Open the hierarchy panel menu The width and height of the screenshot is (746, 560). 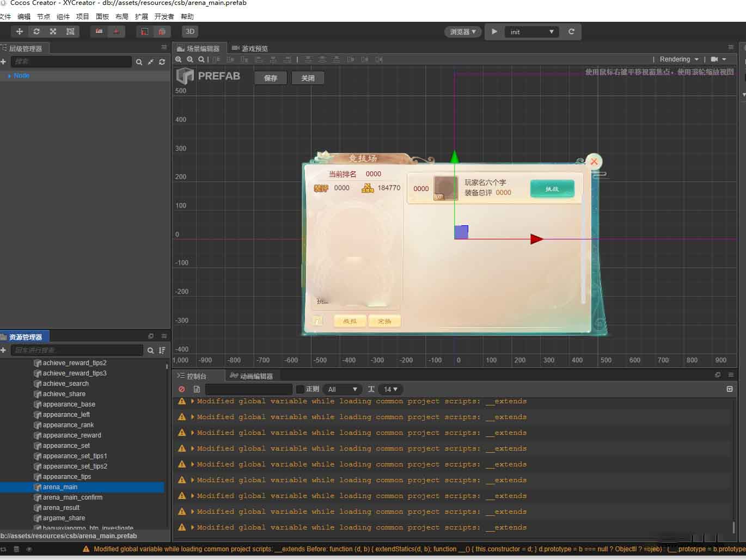click(164, 47)
